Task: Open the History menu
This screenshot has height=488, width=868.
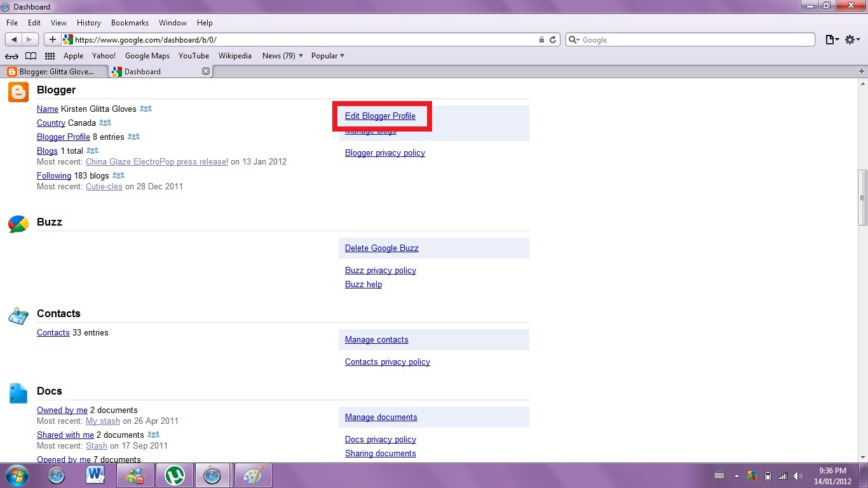Action: (x=88, y=23)
